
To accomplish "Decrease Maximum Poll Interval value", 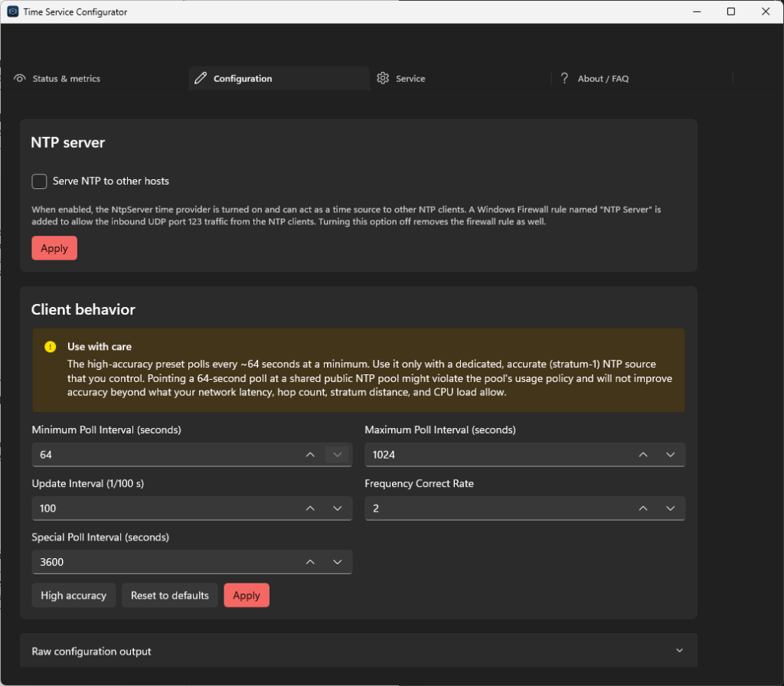I will pyautogui.click(x=671, y=455).
